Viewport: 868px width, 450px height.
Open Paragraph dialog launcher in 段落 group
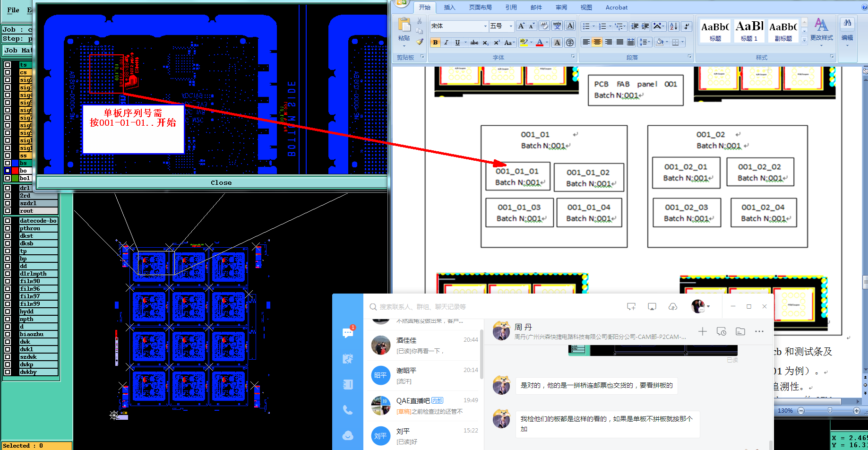pyautogui.click(x=690, y=57)
